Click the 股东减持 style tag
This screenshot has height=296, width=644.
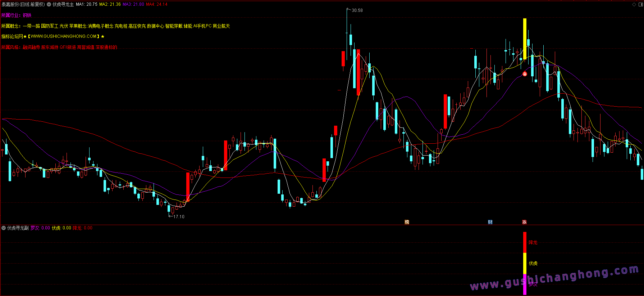tap(50, 47)
